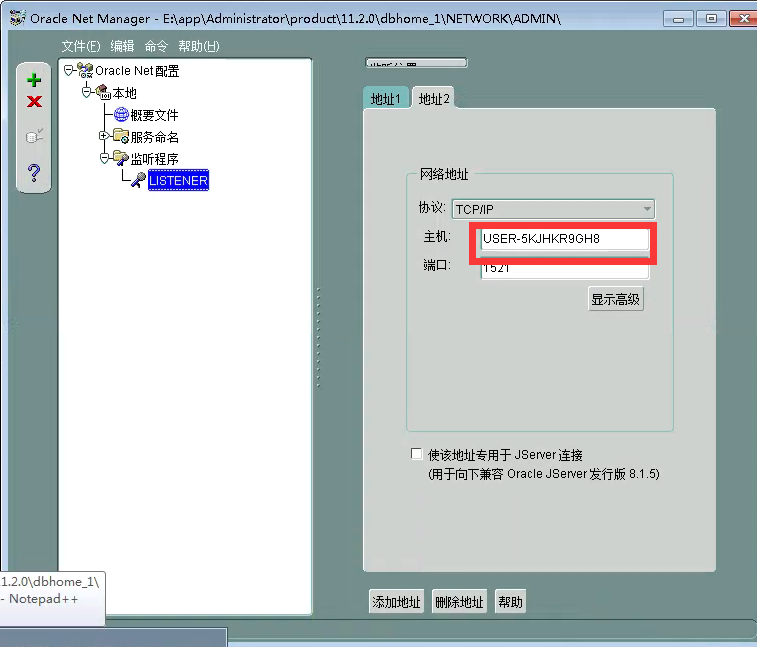Collapse the Oracle Net 配置 root node
Screen dimensions: 757x647
[69, 70]
